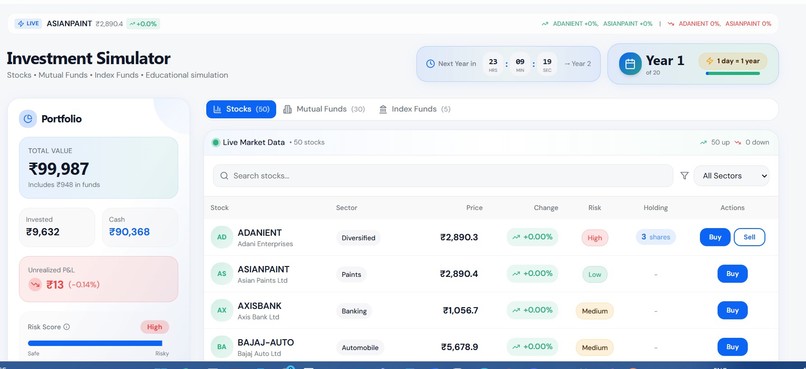Click the Total Value ₹99,987 card
The height and width of the screenshot is (369, 806).
tap(99, 168)
